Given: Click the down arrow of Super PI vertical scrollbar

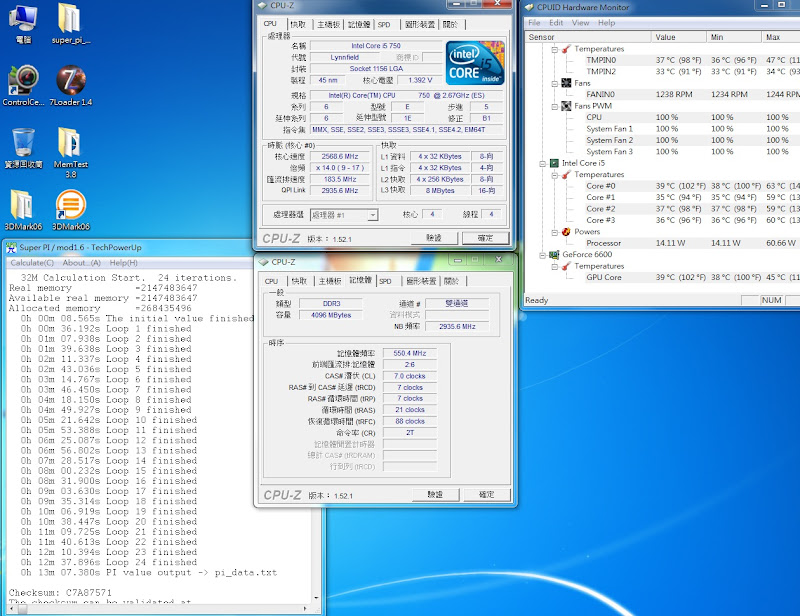Looking at the screenshot, I should (x=316, y=598).
